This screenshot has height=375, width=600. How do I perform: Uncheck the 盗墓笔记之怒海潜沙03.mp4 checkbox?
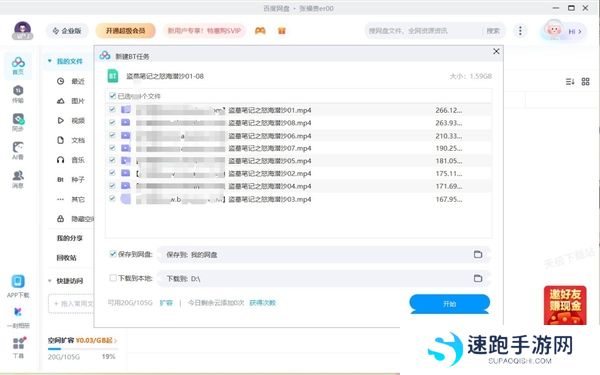tap(112, 198)
